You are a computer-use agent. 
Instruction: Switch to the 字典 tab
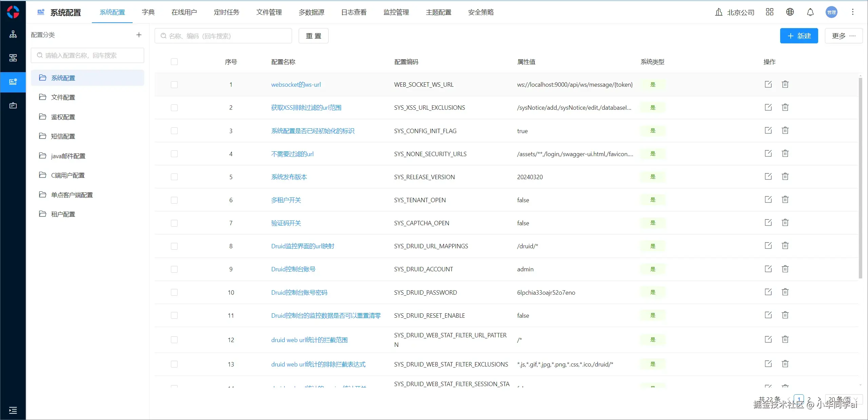(x=148, y=12)
